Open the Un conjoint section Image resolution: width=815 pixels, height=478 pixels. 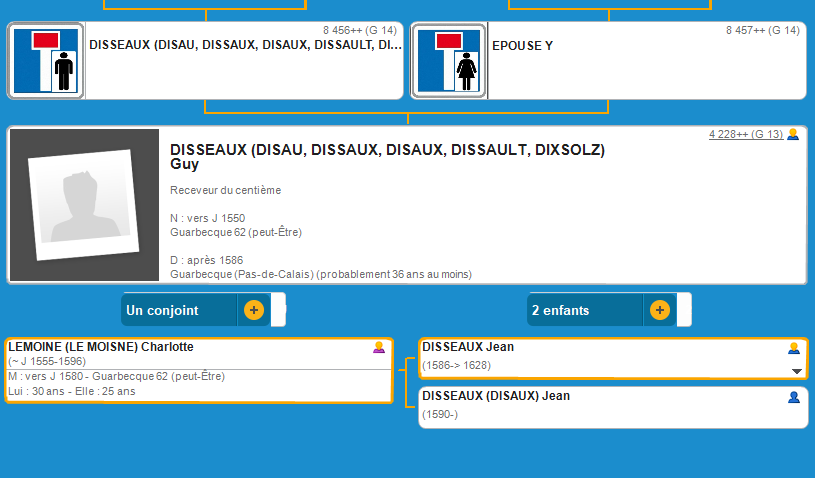point(178,310)
